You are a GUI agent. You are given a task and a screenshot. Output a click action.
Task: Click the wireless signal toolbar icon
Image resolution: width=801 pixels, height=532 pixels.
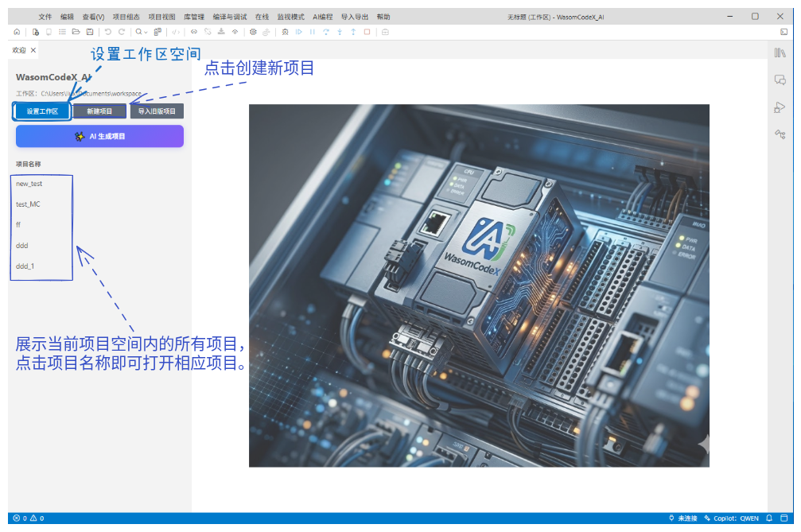coord(235,32)
